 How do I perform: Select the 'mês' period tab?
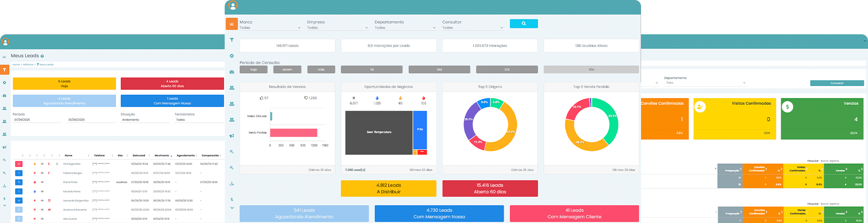coord(321,70)
